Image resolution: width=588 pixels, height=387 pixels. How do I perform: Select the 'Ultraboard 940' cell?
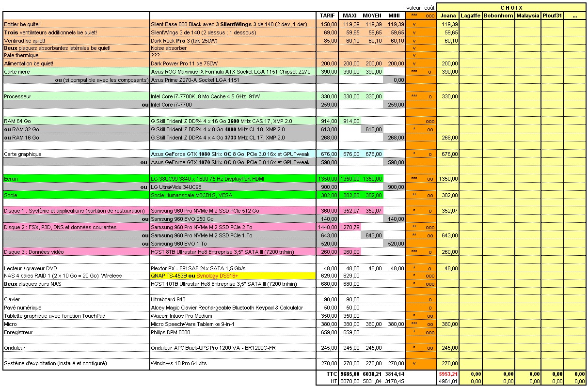[233, 299]
